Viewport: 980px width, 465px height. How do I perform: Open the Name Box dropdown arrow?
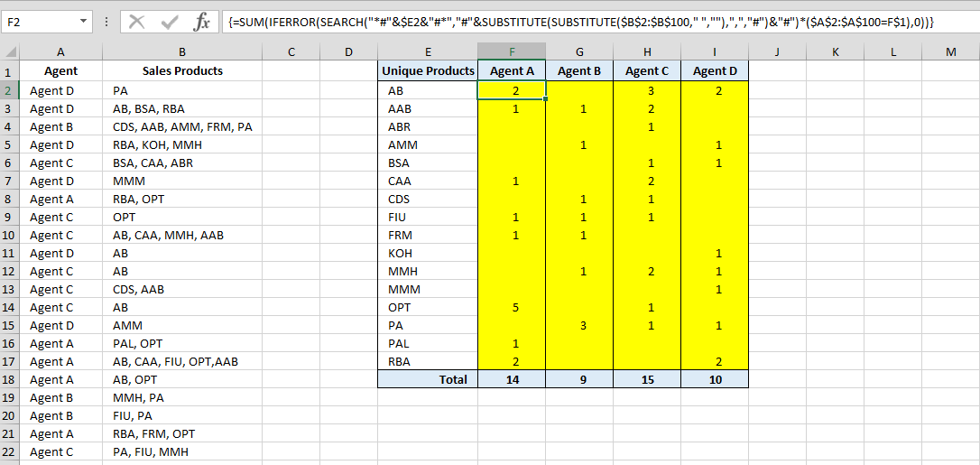tap(84, 22)
